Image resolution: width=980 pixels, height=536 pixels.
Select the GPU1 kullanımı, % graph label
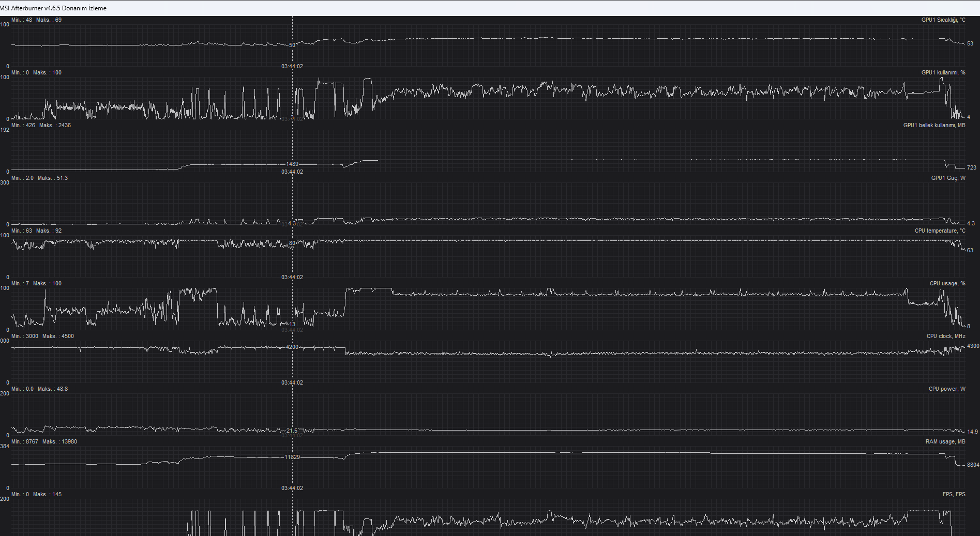point(943,73)
